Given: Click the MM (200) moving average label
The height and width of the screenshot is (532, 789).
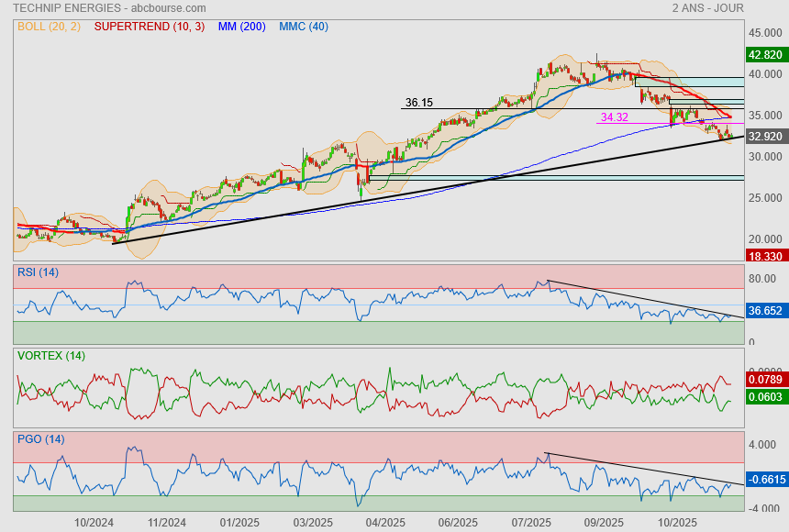Looking at the screenshot, I should click(x=242, y=27).
